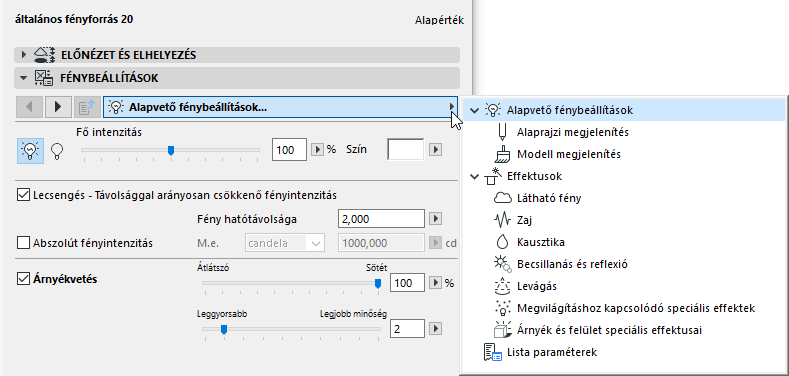Click the arrow button next to shadow quality value

point(437,329)
